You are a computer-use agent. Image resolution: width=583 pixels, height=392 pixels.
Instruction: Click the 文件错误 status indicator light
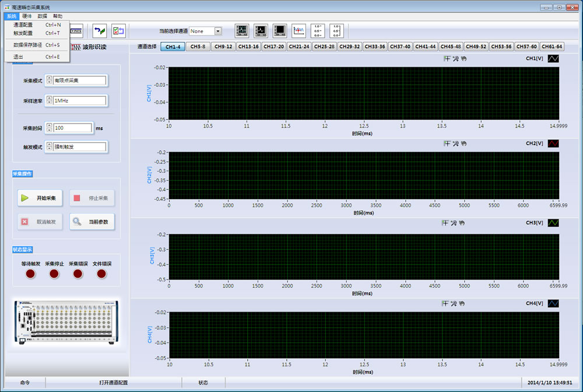(101, 274)
